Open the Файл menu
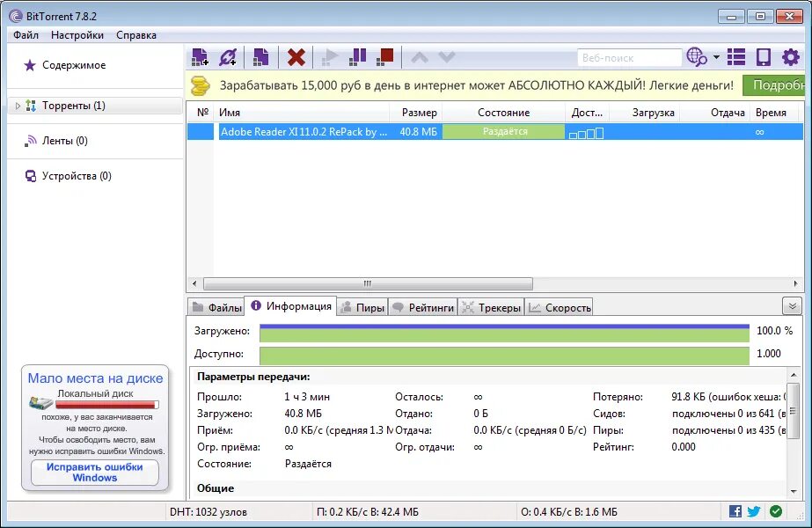 point(26,35)
